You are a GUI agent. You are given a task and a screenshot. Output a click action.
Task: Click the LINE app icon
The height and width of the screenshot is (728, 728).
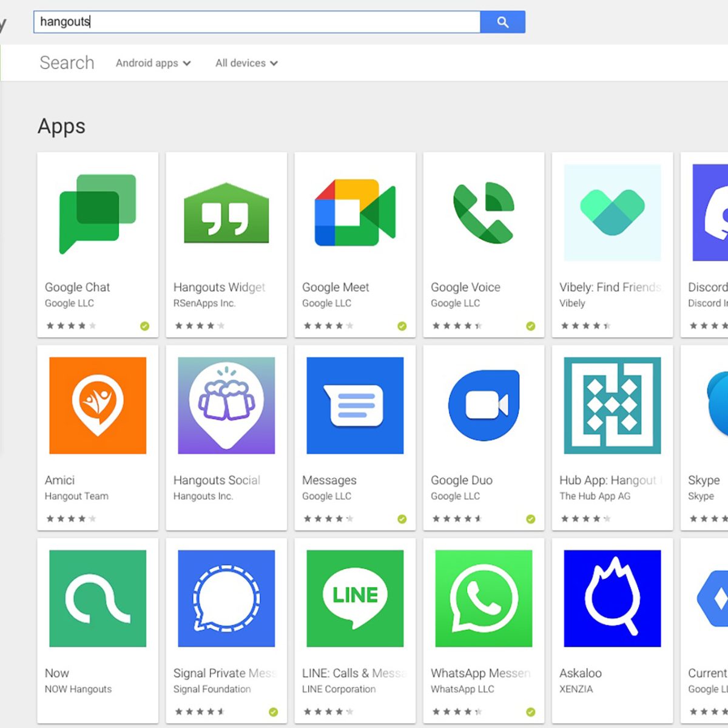355,598
